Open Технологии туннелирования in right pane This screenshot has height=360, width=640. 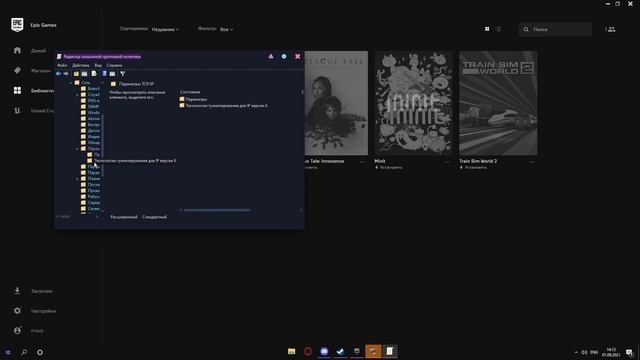tap(224, 105)
